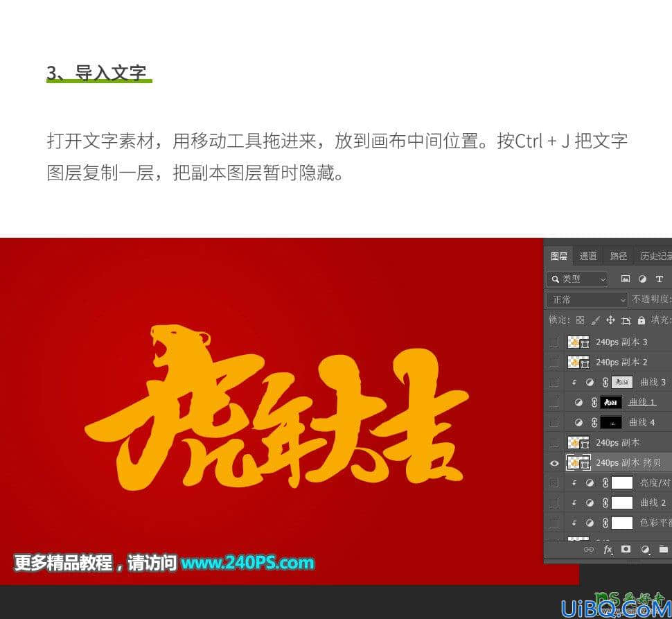672x619 pixels.
Task: Click adjustment icon of 色彩平衡 layer
Action: (590, 523)
